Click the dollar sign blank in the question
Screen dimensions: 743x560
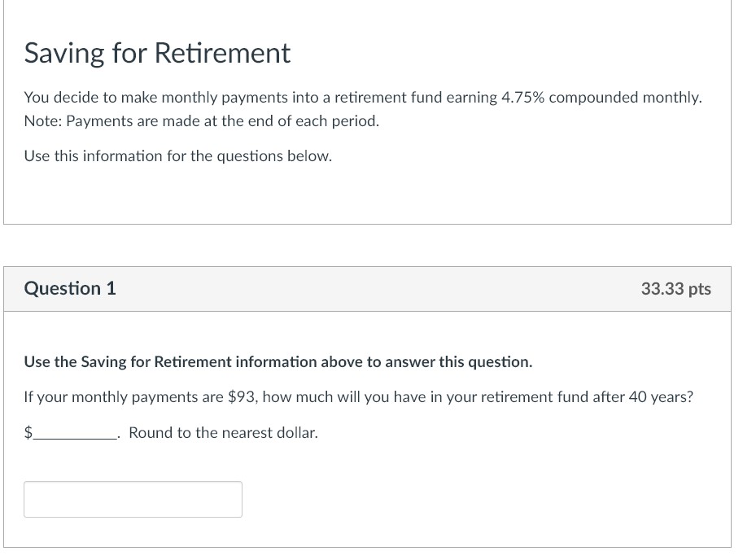[x=28, y=432]
